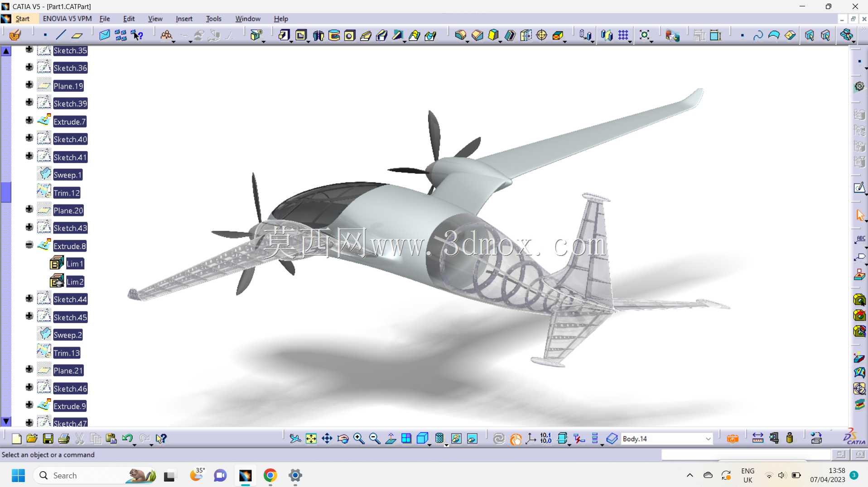Collapse the Extrude.8 tree node
Viewport: 868px width, 487px height.
29,245
